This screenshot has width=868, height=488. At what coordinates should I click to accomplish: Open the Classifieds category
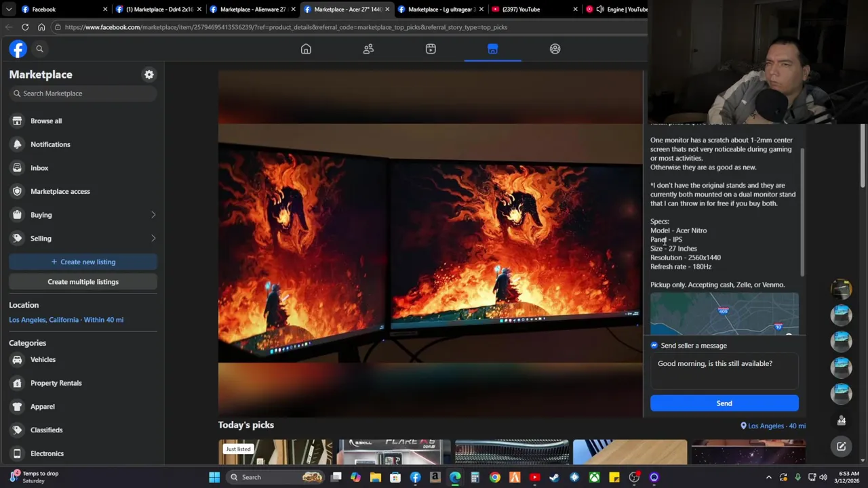(83, 430)
